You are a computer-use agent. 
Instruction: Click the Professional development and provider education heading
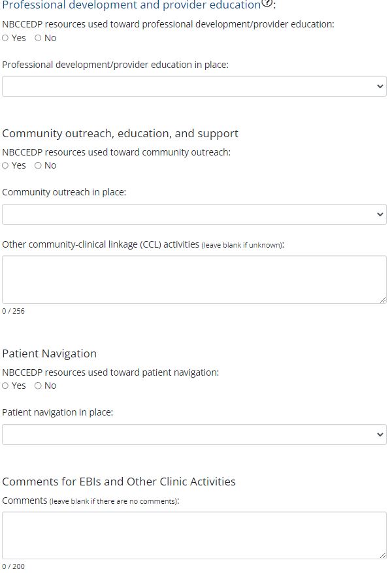[x=131, y=5]
